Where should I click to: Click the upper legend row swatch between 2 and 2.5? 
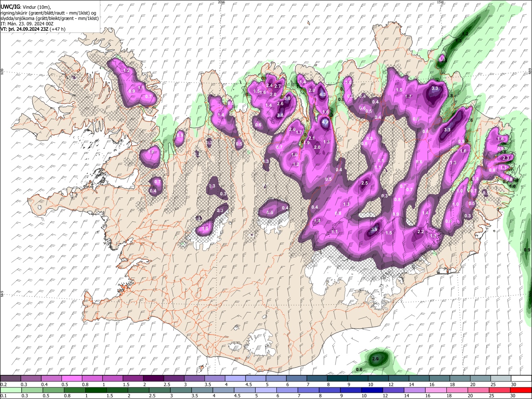153,379
